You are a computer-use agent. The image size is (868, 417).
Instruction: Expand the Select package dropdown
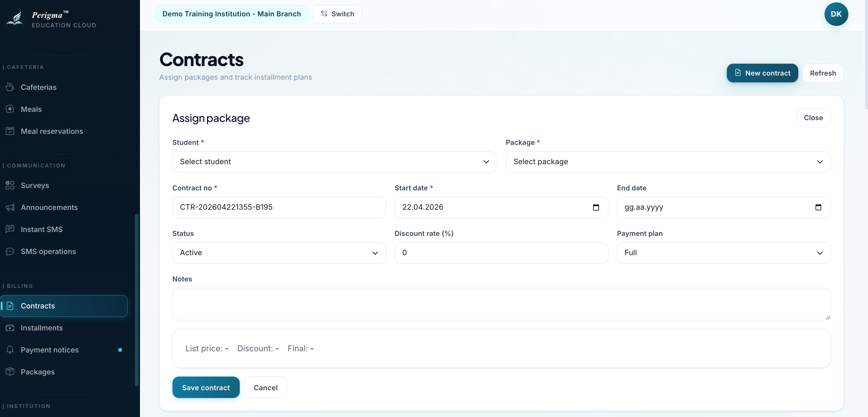(668, 162)
